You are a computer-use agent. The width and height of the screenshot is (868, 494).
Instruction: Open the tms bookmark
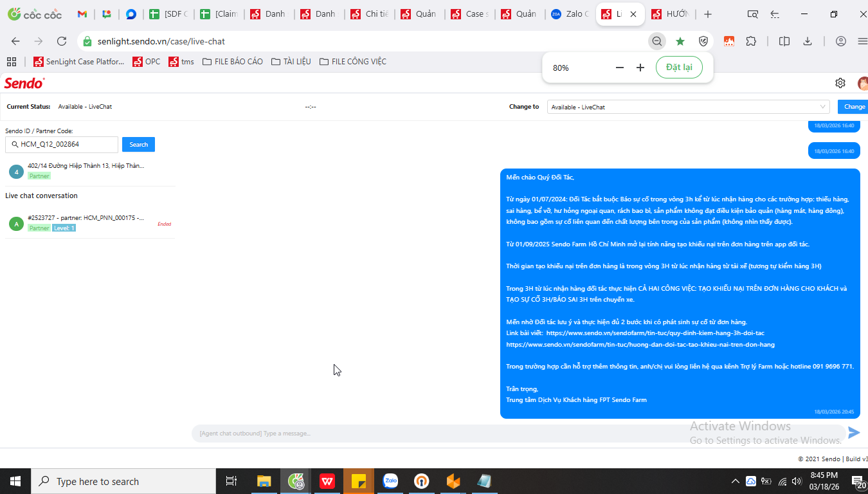pyautogui.click(x=181, y=62)
